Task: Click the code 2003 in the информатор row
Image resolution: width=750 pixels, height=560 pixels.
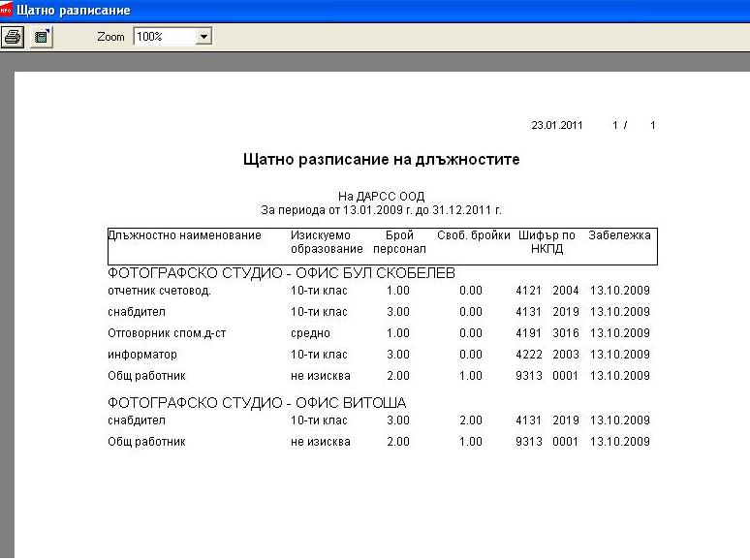Action: pyautogui.click(x=566, y=355)
